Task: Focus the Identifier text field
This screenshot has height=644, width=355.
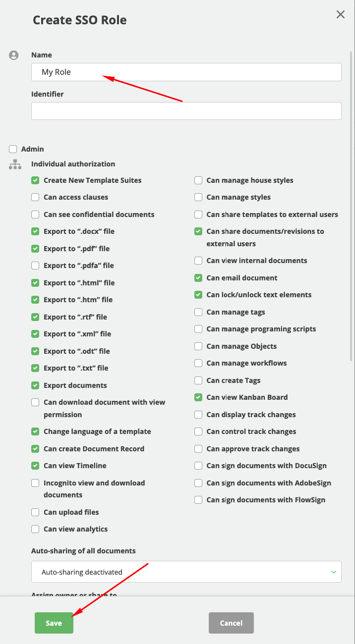Action: [x=186, y=111]
